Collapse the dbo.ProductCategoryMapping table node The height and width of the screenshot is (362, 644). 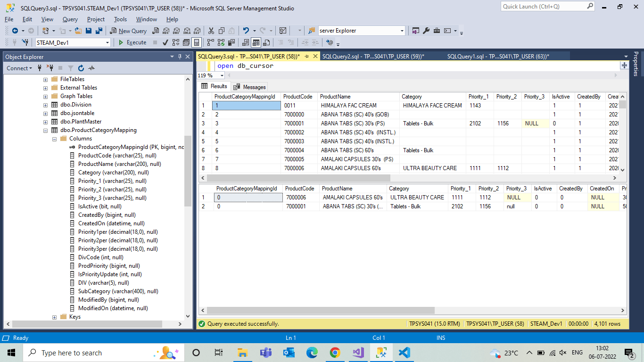(45, 130)
